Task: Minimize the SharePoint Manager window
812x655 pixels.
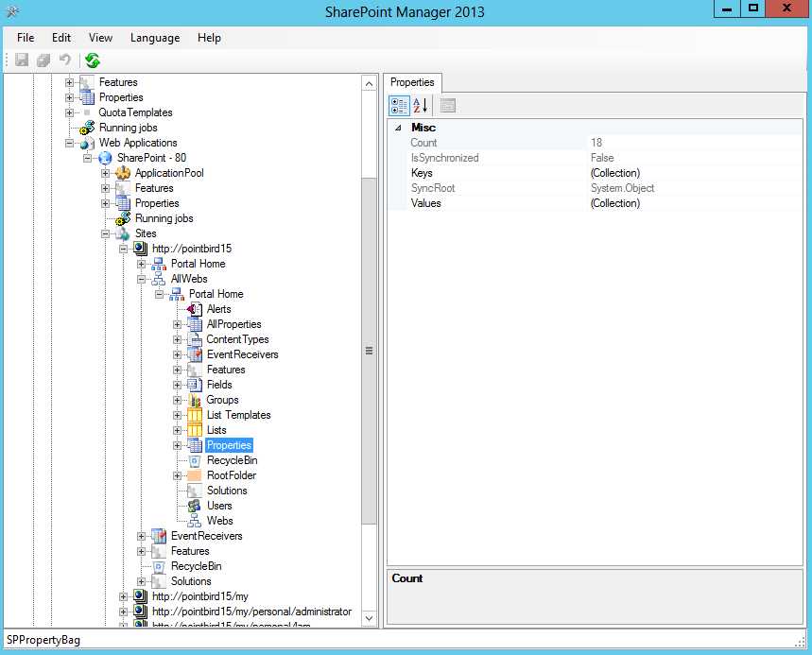Action: pos(727,9)
